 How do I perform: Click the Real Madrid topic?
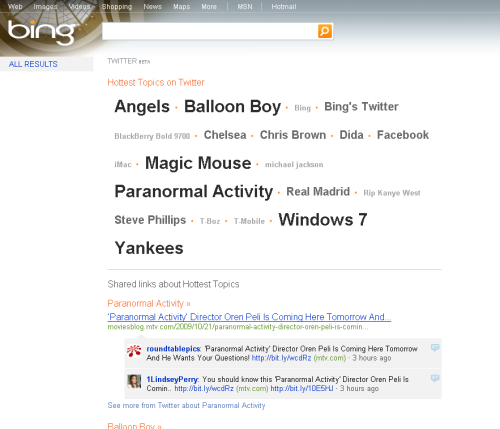click(318, 192)
